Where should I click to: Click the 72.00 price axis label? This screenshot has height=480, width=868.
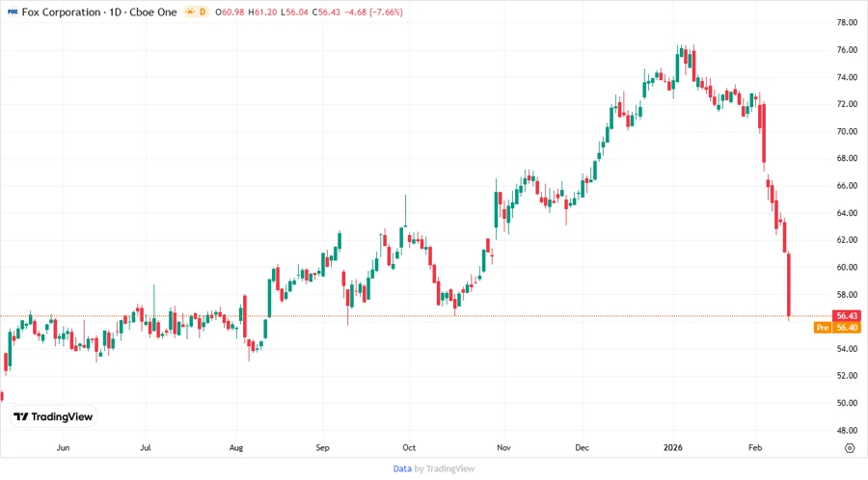pyautogui.click(x=847, y=104)
